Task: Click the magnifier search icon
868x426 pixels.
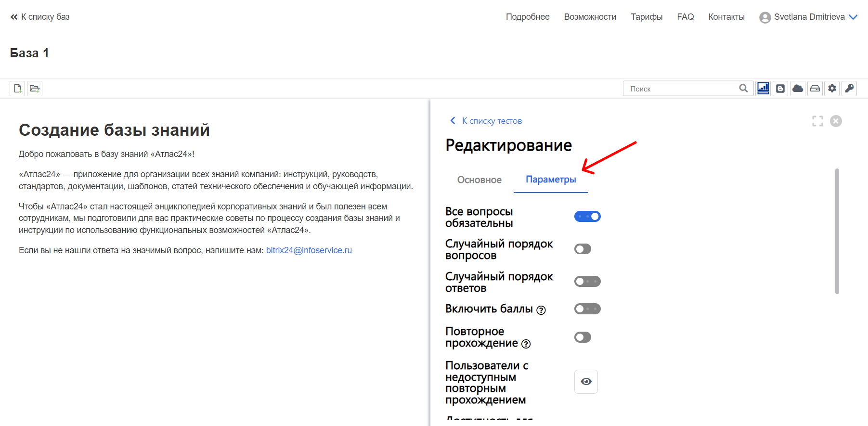Action: (743, 88)
